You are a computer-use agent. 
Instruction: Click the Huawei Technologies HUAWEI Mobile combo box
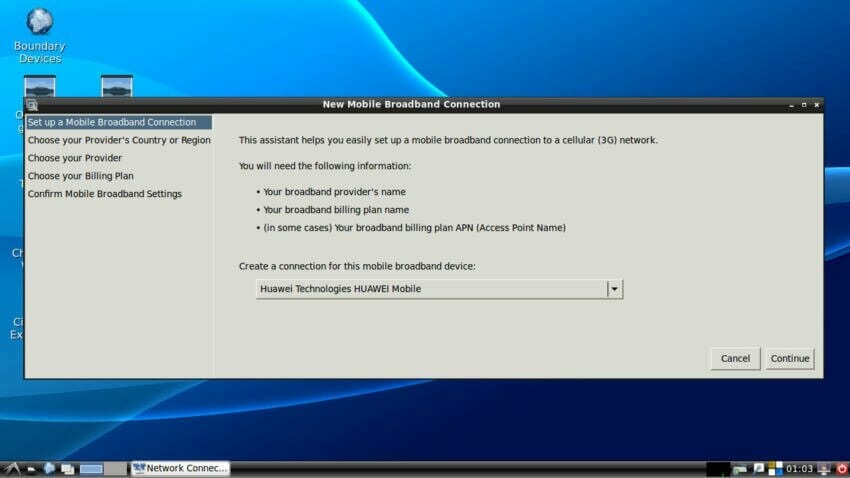point(439,289)
